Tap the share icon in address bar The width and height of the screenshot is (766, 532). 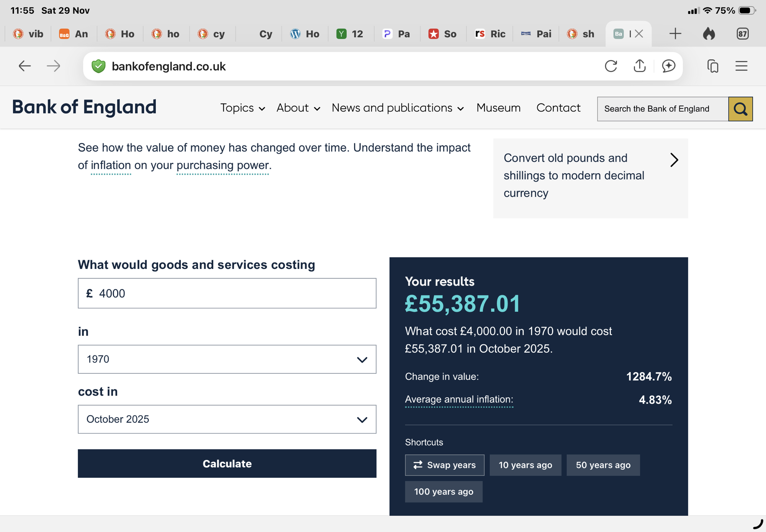639,66
